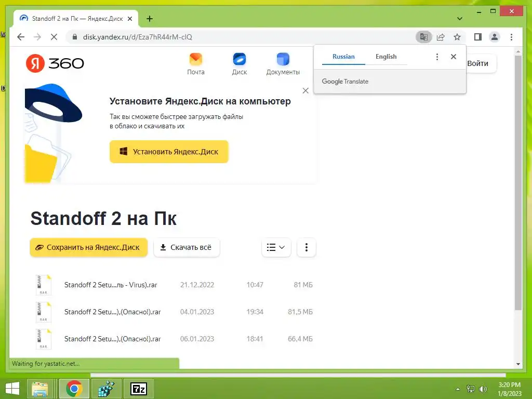
Task: Click the forward navigation arrow
Action: 37,37
